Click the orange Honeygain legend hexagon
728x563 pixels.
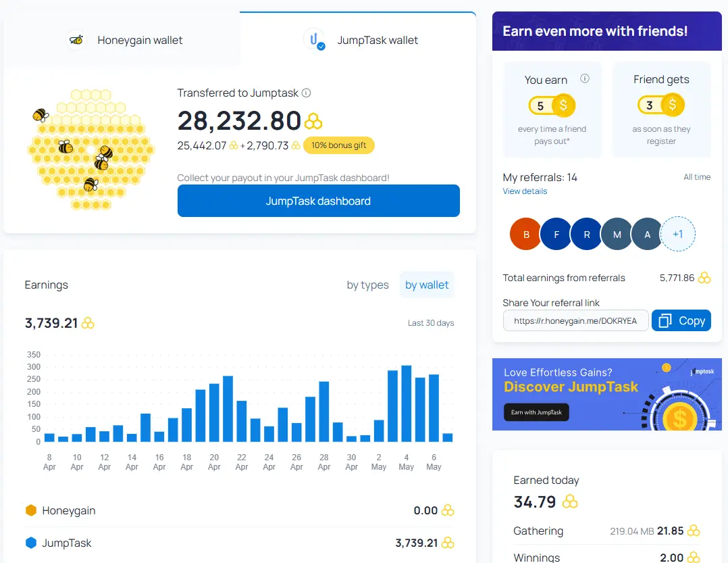click(x=31, y=510)
